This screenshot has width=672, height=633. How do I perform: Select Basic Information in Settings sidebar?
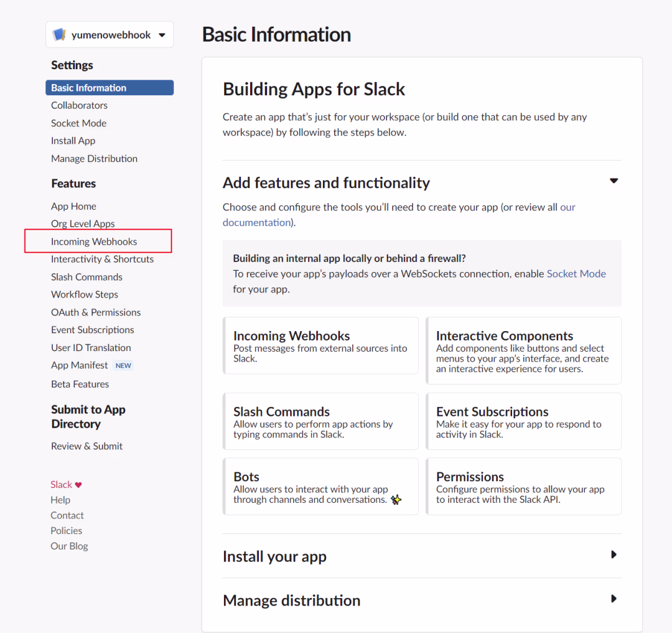[110, 88]
